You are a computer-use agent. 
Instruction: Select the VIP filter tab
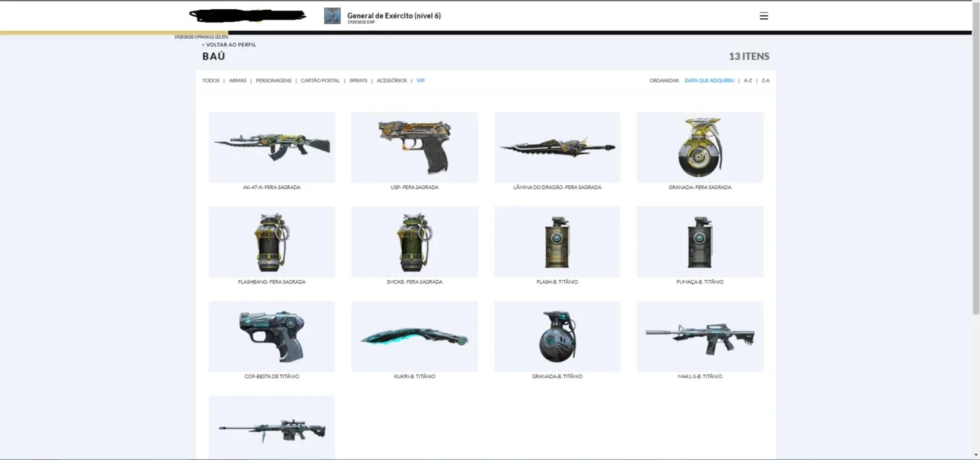(421, 81)
